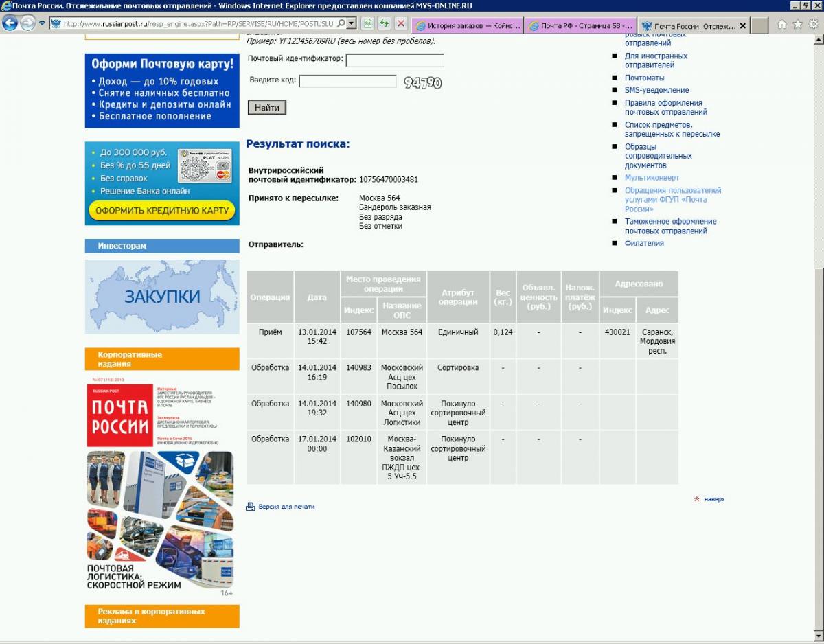Click "ОФОРМИТЬ КРЕДИТНУЮ КАРТУ" yellow button
824x644 pixels.
pyautogui.click(x=162, y=211)
